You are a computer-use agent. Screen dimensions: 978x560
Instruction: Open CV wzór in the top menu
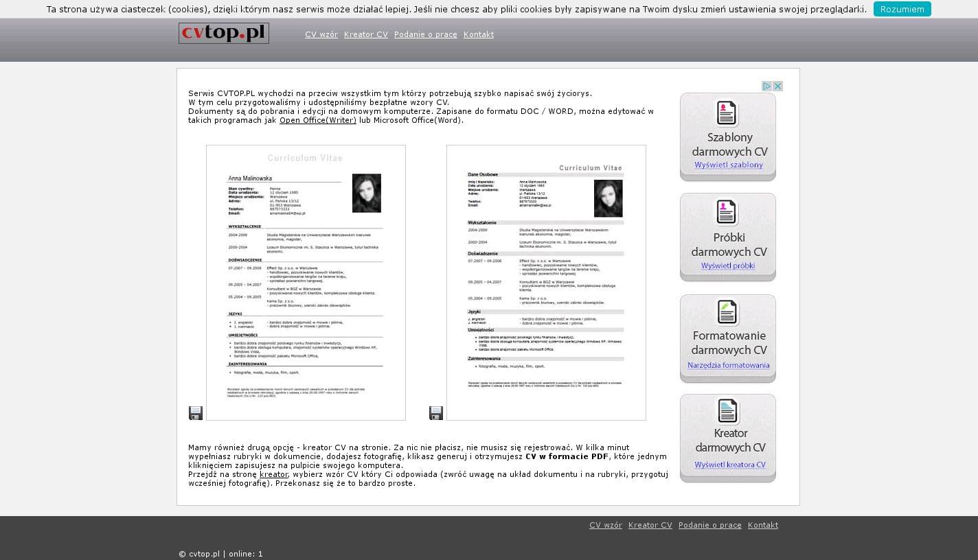click(x=321, y=35)
